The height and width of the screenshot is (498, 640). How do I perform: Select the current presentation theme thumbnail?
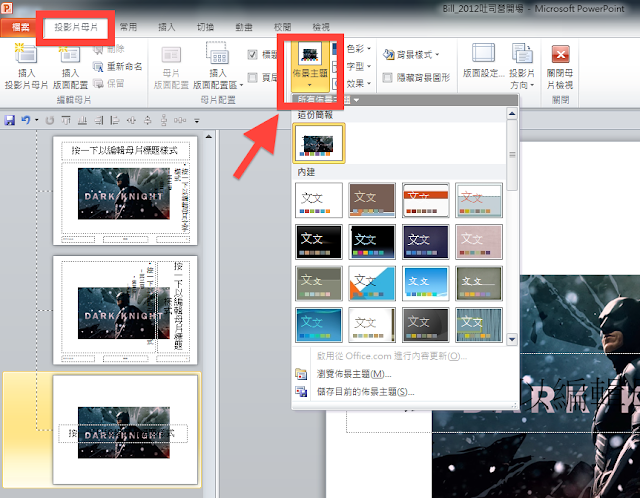pyautogui.click(x=318, y=143)
